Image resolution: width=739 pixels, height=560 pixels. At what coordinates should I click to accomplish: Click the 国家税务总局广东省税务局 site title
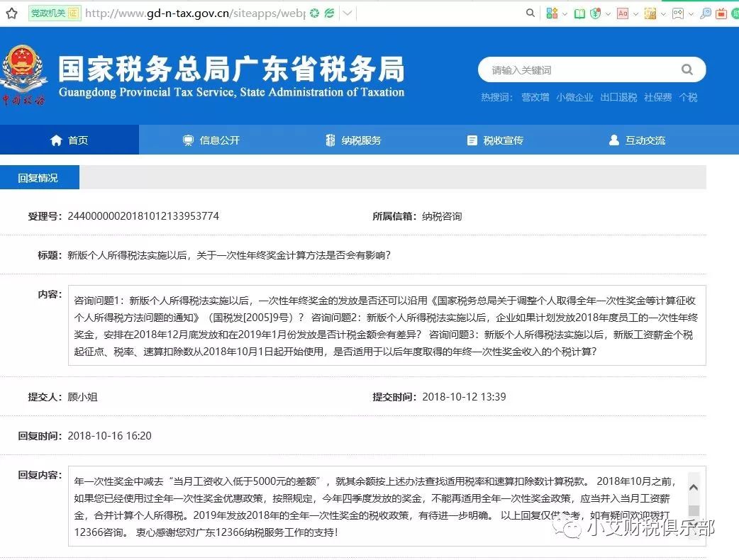(231, 69)
